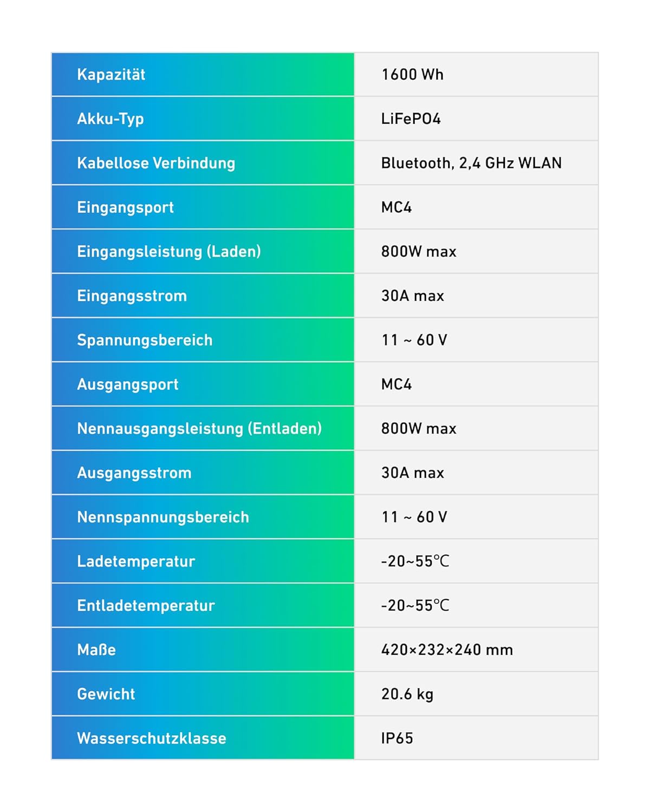This screenshot has height=812, width=650.
Task: Click the Kabellose Verbindung label
Action: coord(156,163)
